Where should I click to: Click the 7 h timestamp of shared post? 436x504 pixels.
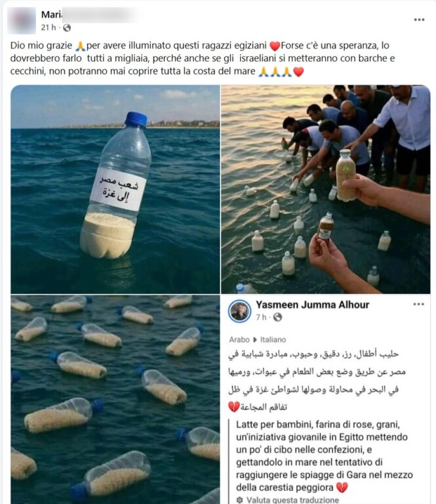261,317
